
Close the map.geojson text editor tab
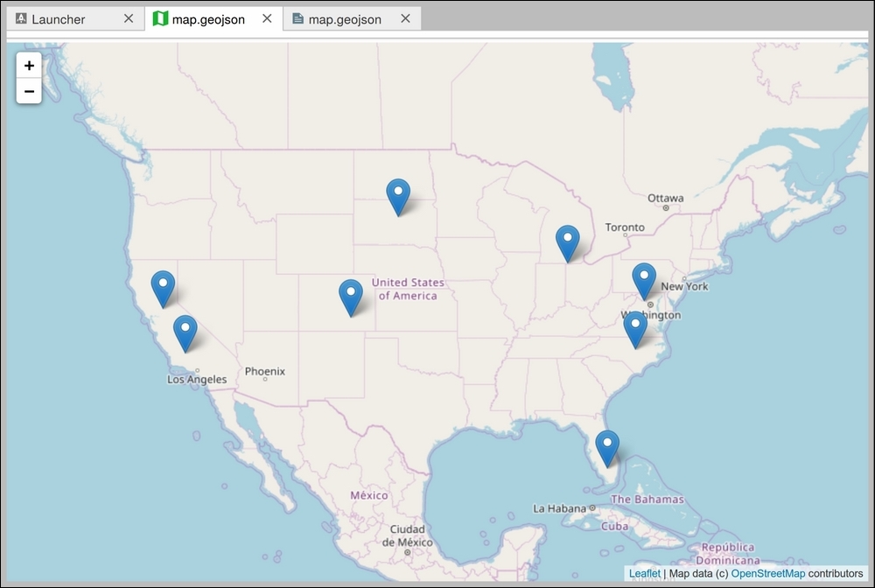tap(405, 19)
